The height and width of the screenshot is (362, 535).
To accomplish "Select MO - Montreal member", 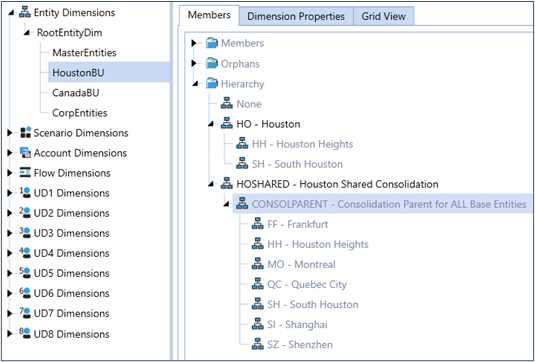I will [301, 264].
